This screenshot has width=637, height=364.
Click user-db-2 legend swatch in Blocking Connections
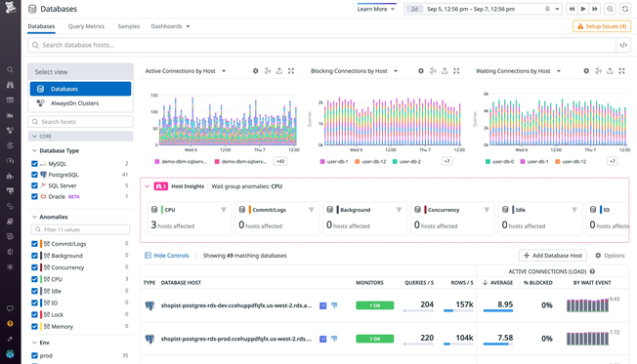click(x=395, y=162)
